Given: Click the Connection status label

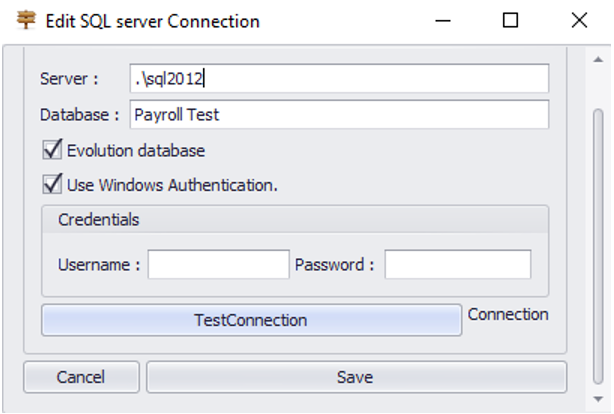Looking at the screenshot, I should pyautogui.click(x=508, y=314).
